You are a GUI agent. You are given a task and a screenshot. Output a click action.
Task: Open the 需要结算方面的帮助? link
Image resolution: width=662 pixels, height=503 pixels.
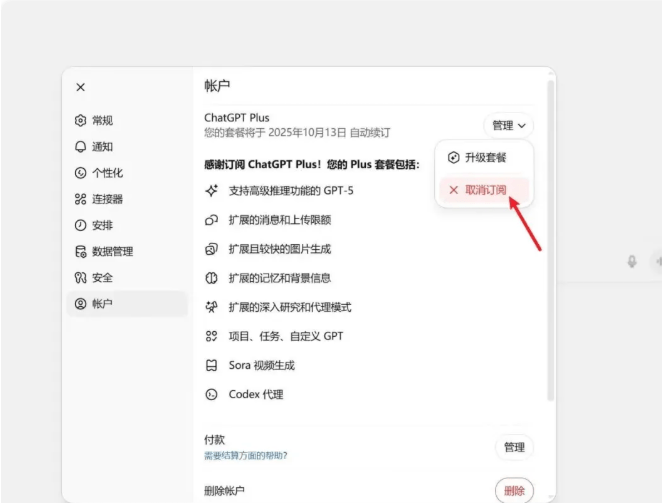pos(245,456)
